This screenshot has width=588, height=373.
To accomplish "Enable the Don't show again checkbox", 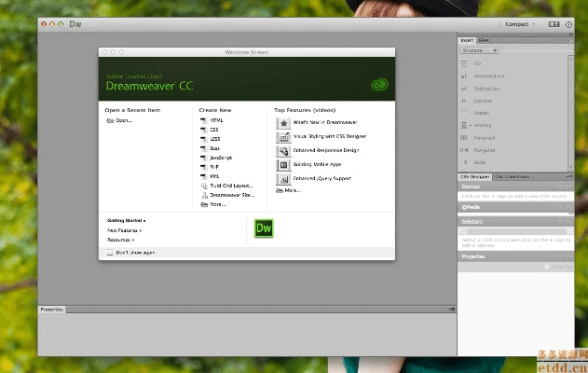I will tap(109, 252).
